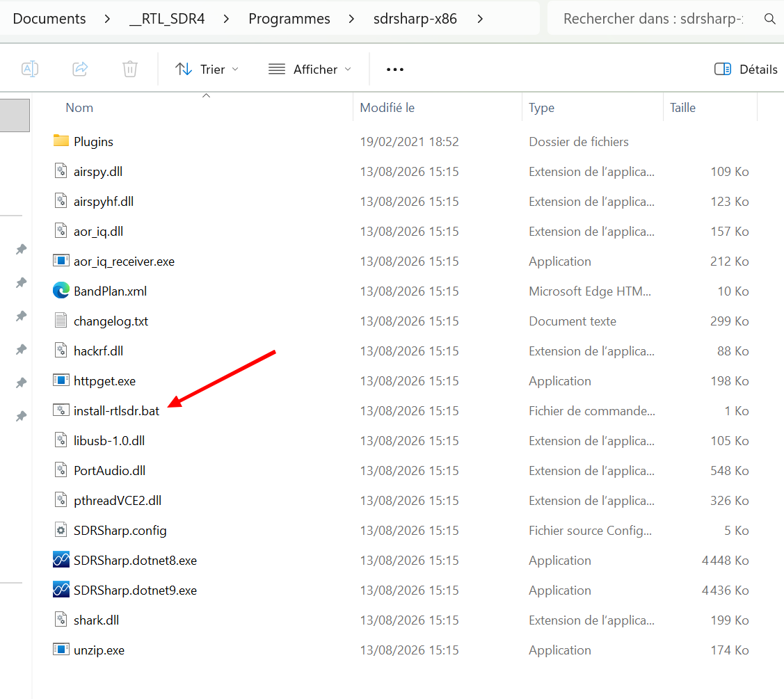This screenshot has height=699, width=784.
Task: Select the aor_iq_receiver.exe file icon
Action: pyautogui.click(x=61, y=261)
